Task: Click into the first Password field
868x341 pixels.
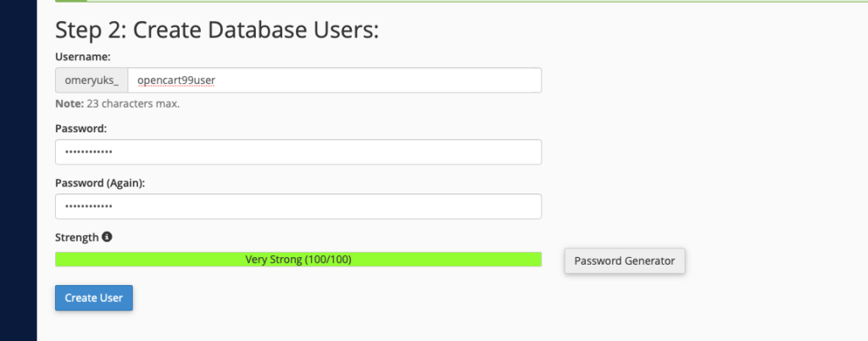Action: click(x=298, y=152)
